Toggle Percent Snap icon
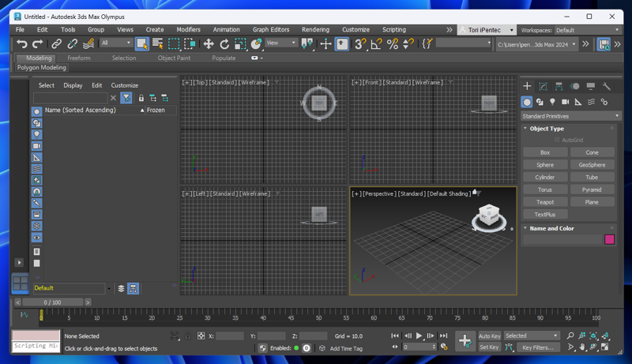The height and width of the screenshot is (364, 632). pos(392,44)
